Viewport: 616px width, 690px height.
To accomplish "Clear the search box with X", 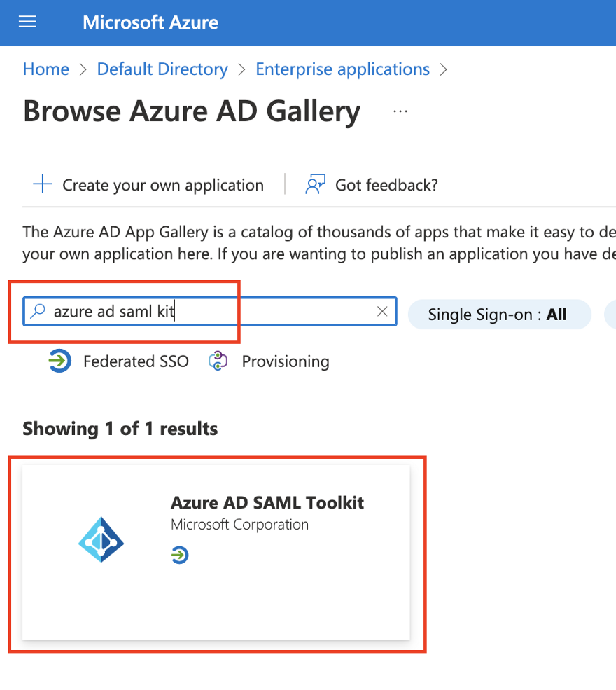I will tap(382, 312).
